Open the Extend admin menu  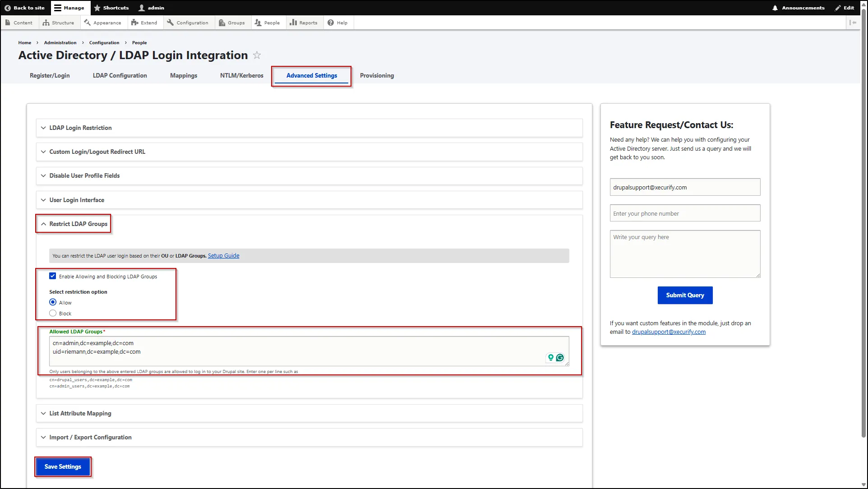[144, 23]
